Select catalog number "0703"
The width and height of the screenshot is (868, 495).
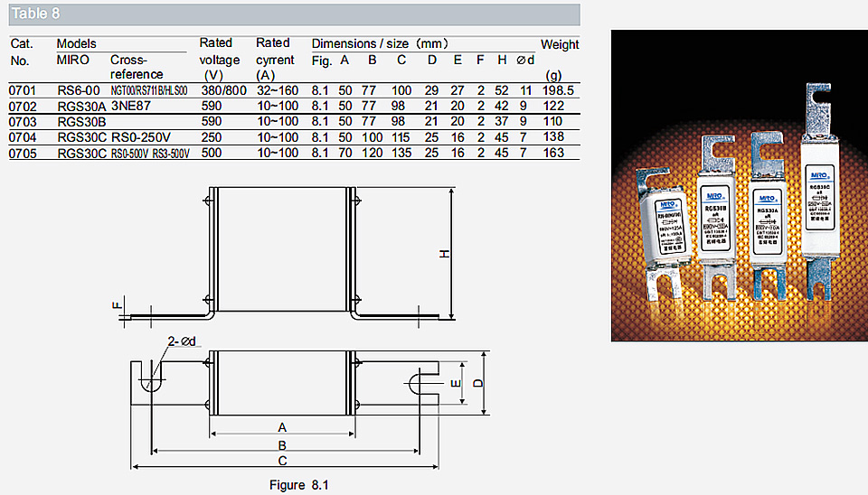[22, 122]
